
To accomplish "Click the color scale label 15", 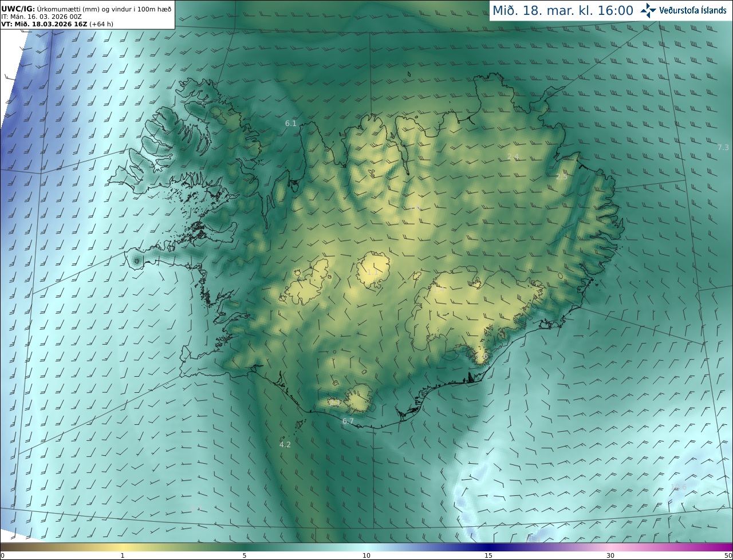I will (488, 555).
